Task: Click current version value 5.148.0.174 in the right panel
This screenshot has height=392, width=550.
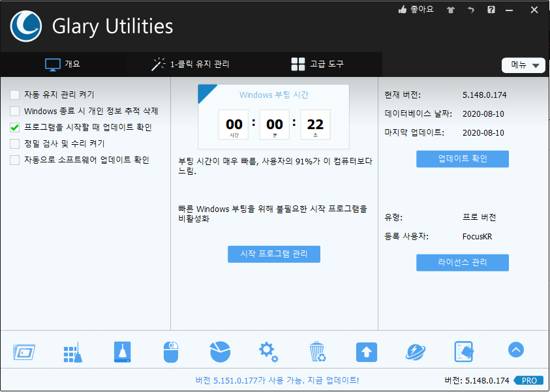Action: coord(484,95)
